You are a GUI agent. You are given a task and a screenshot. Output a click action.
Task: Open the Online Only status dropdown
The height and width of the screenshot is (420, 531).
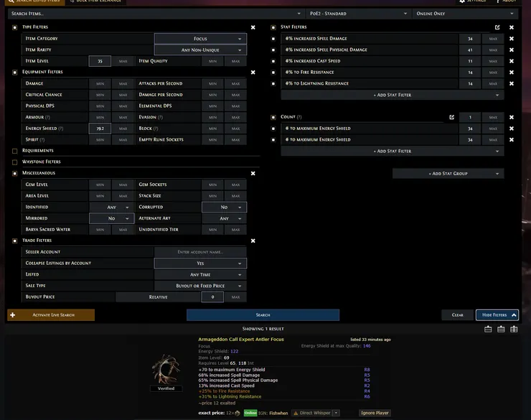click(465, 14)
